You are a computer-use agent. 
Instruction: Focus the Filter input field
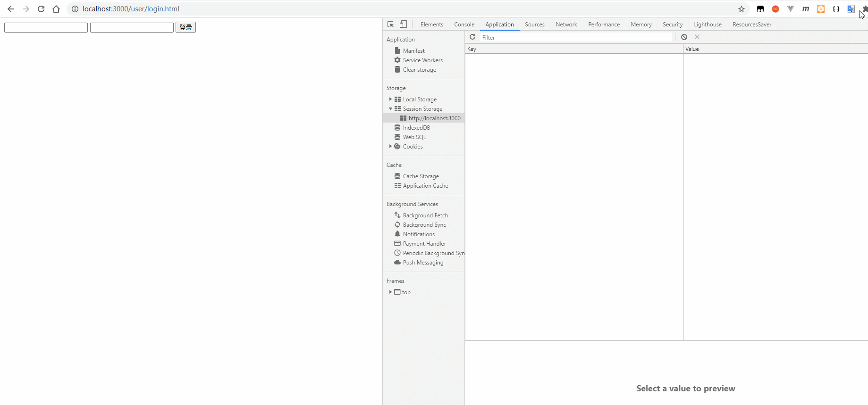coord(576,37)
